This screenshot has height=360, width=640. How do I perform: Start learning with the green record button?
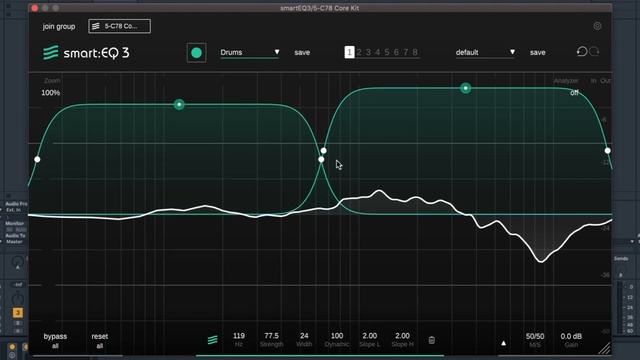196,53
